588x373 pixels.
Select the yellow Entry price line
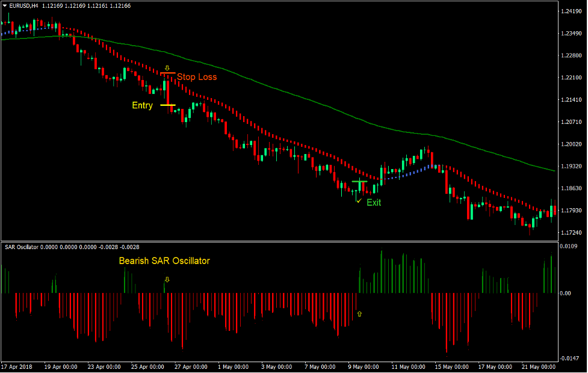pos(167,105)
